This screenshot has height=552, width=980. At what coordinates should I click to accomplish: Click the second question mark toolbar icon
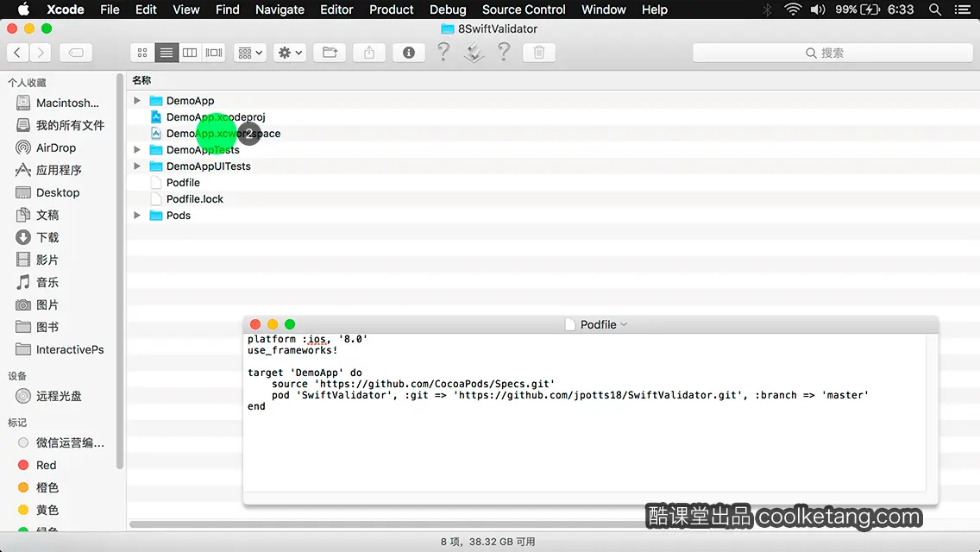(504, 52)
